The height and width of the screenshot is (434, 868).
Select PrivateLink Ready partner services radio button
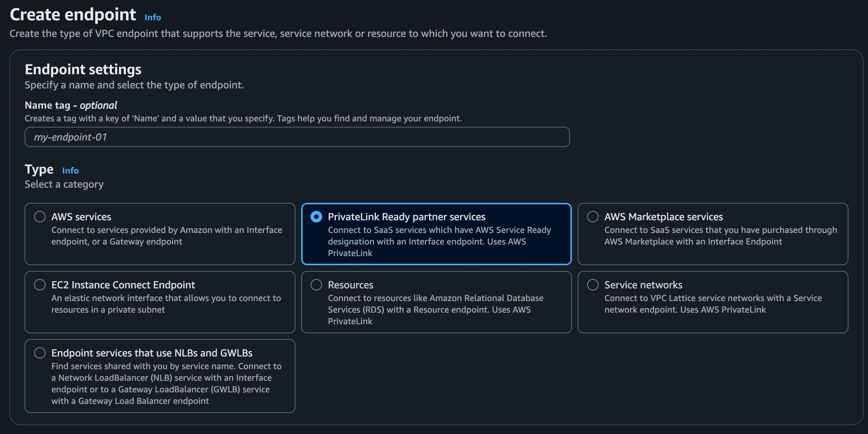pos(316,217)
